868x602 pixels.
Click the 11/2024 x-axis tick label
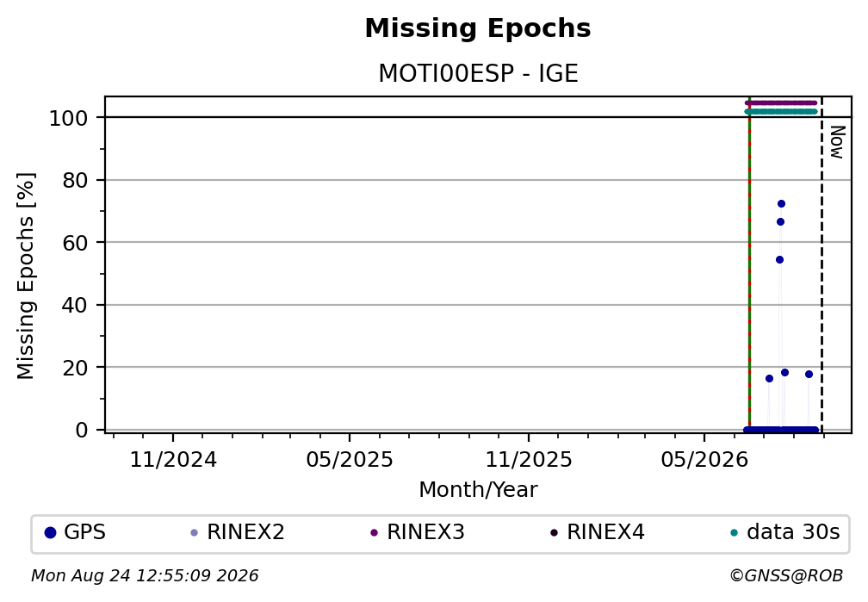[173, 460]
